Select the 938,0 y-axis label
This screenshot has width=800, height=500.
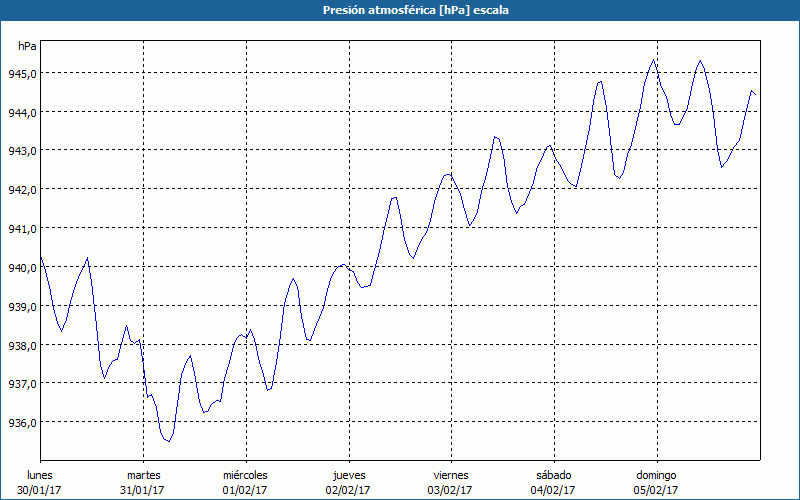pos(24,345)
